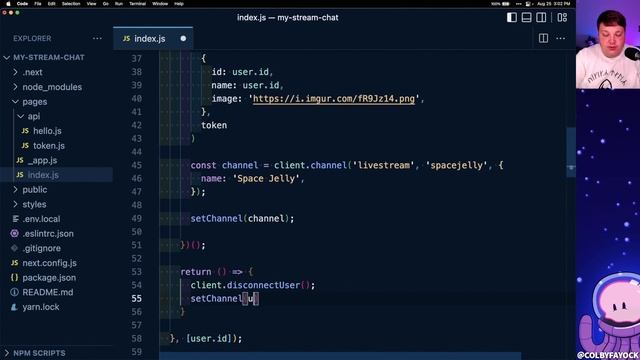Open _app.js in the explorer
Screen dimensions: 640x360
coord(42,160)
